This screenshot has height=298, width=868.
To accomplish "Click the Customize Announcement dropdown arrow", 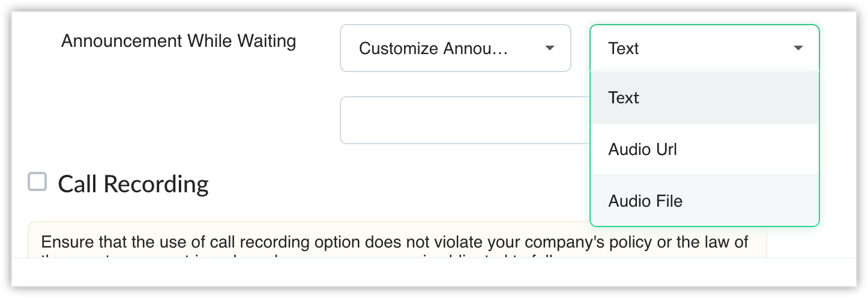I will 549,48.
